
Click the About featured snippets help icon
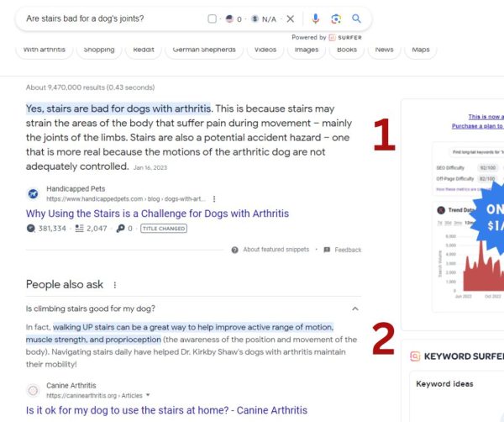click(235, 250)
